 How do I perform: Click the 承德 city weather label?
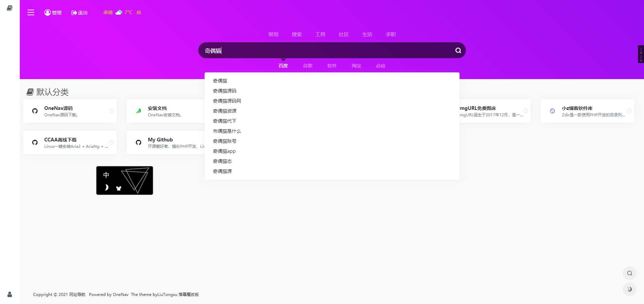pos(108,12)
